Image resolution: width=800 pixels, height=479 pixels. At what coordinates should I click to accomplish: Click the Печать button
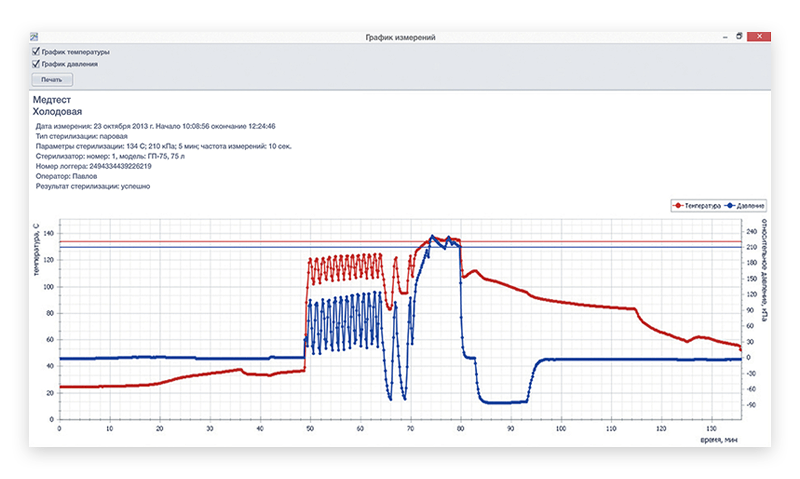click(52, 80)
